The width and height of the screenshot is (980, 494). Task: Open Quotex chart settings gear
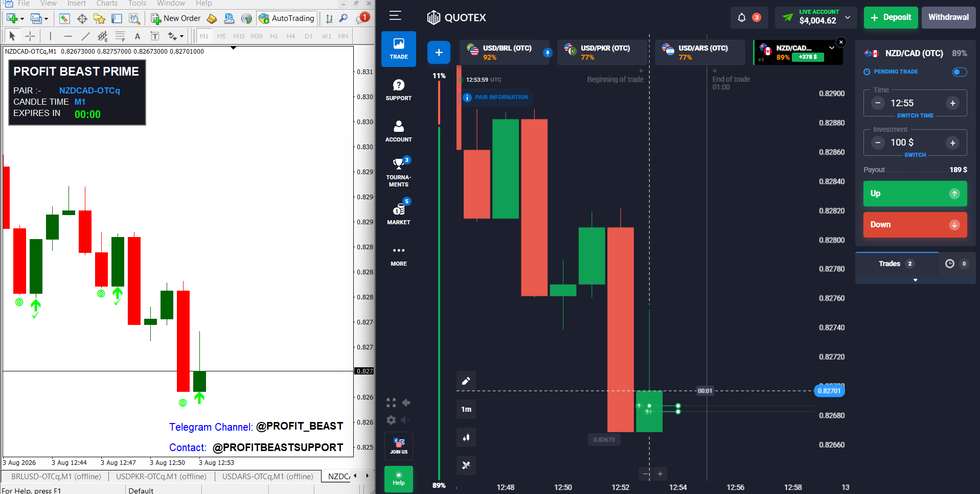coord(391,420)
